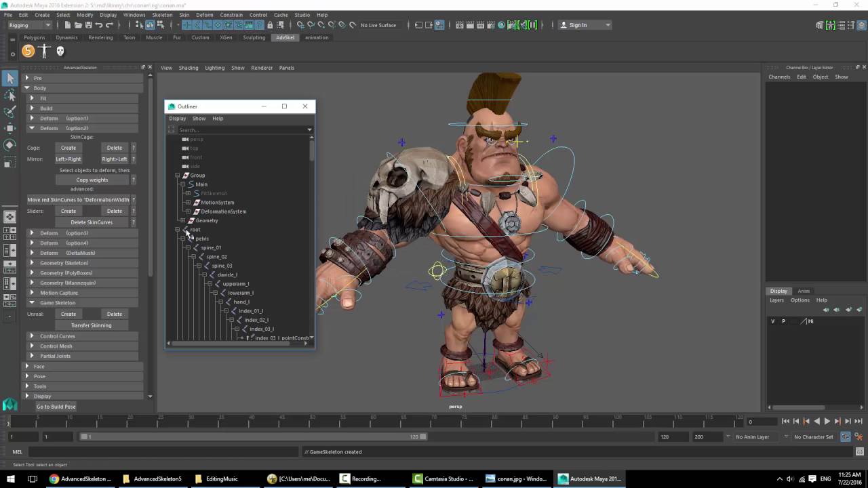This screenshot has width=868, height=488.
Task: Click the Outliner vertical scrollbar
Action: (x=311, y=236)
